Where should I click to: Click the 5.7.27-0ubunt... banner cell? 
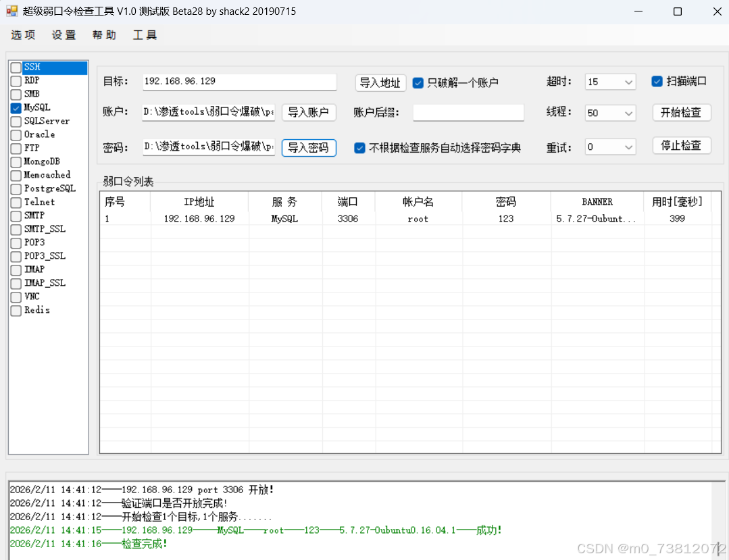(596, 218)
